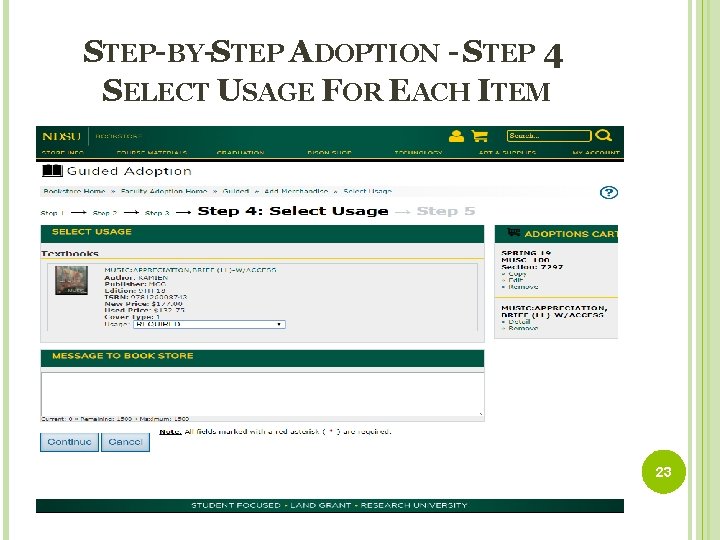Image resolution: width=720 pixels, height=540 pixels.
Task: Open the Music Appreciation Brief textbook title link
Action: [x=190, y=270]
